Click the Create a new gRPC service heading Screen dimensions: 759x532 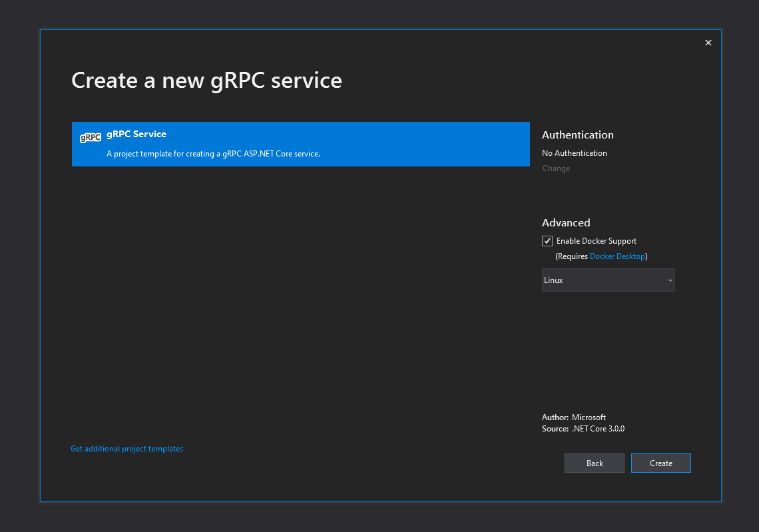coord(206,81)
